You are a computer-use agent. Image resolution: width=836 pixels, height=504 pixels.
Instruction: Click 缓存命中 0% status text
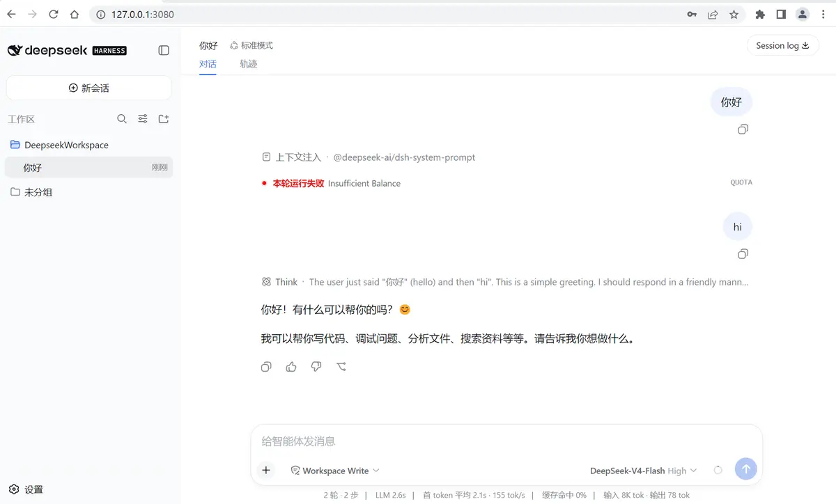(x=564, y=495)
